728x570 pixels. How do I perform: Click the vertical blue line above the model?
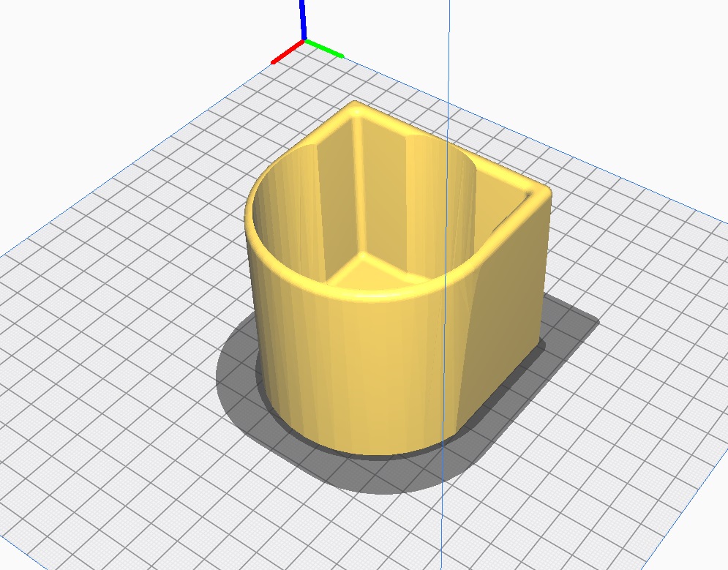coord(447,59)
